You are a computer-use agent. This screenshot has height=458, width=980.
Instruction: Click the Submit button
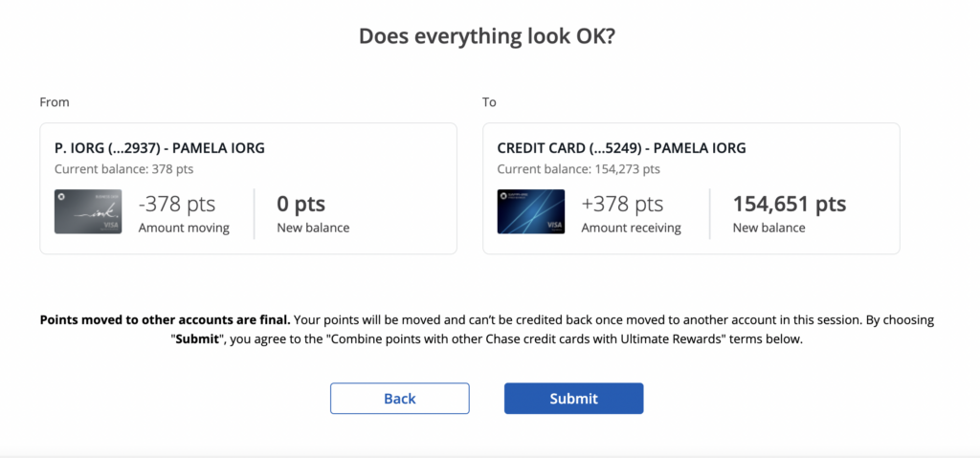(573, 399)
